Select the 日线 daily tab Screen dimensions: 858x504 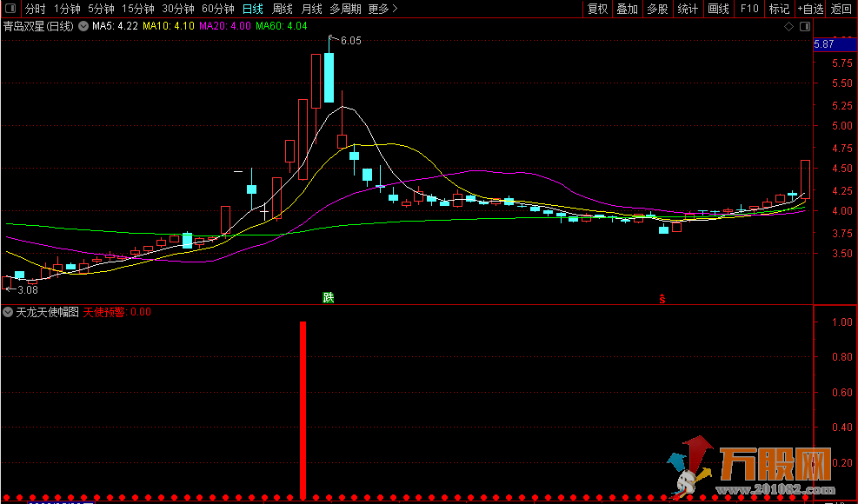pyautogui.click(x=253, y=9)
